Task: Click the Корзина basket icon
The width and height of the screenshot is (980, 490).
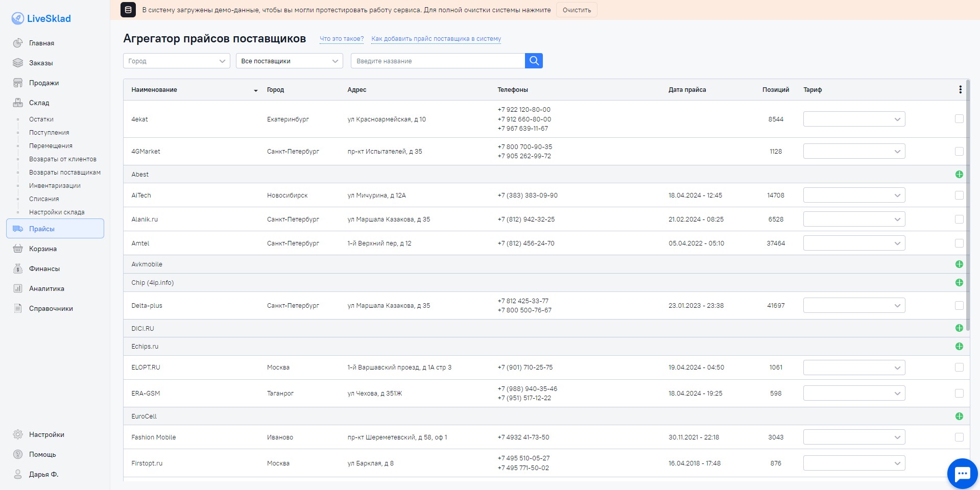Action: pos(18,249)
